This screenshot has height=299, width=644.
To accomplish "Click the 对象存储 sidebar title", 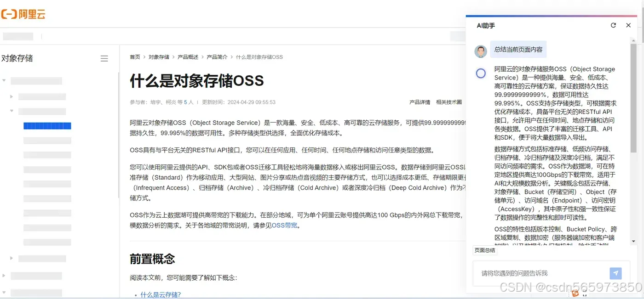I will [x=17, y=58].
